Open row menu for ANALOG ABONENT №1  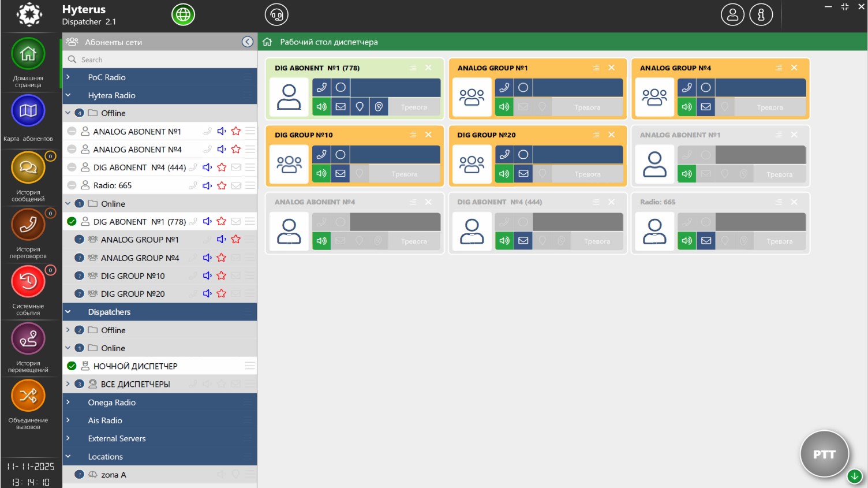[250, 131]
